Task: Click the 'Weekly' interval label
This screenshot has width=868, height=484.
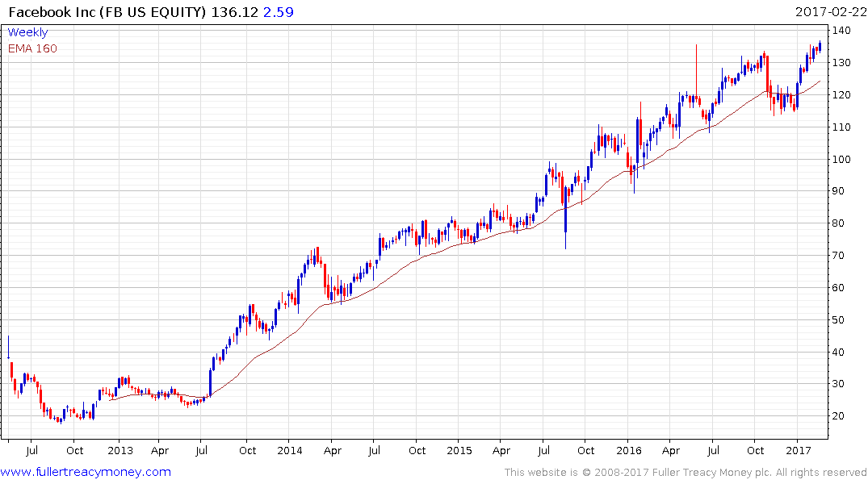Action: tap(27, 32)
